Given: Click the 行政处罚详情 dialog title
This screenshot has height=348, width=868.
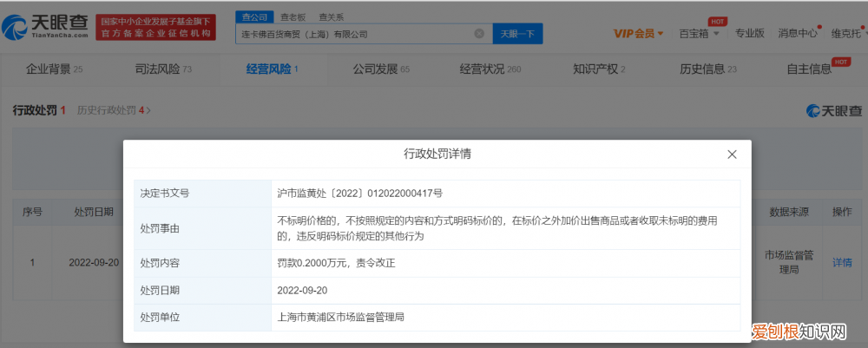Looking at the screenshot, I should [x=437, y=154].
